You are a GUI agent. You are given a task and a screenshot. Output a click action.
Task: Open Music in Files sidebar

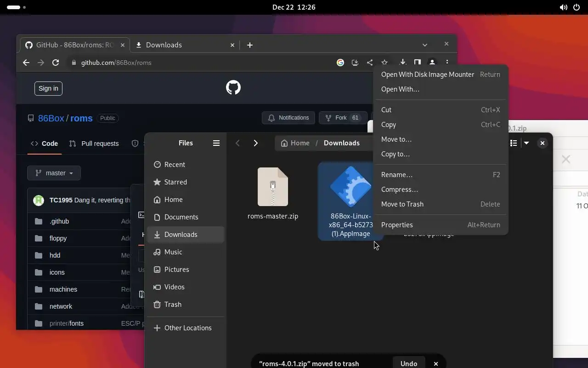[x=186, y=252]
